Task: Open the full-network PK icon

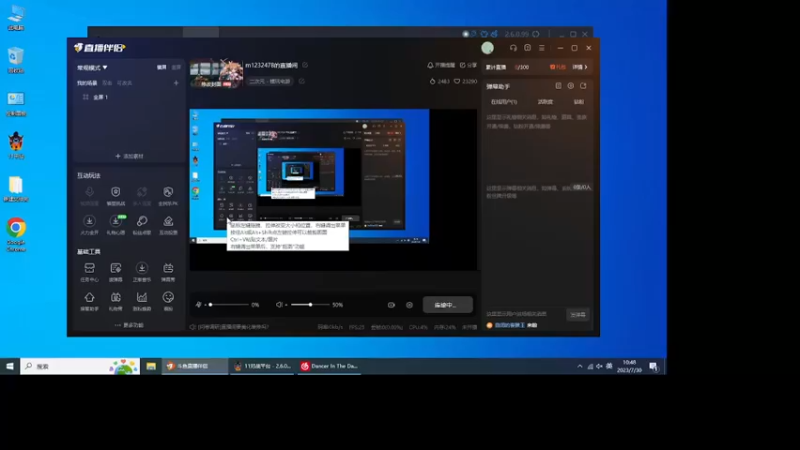Action: click(168, 192)
